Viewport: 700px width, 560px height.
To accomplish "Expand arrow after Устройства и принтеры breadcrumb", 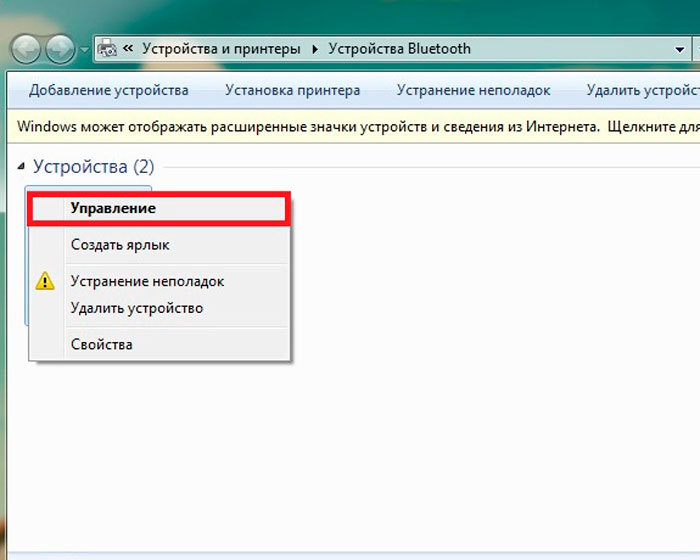I will tap(317, 49).
